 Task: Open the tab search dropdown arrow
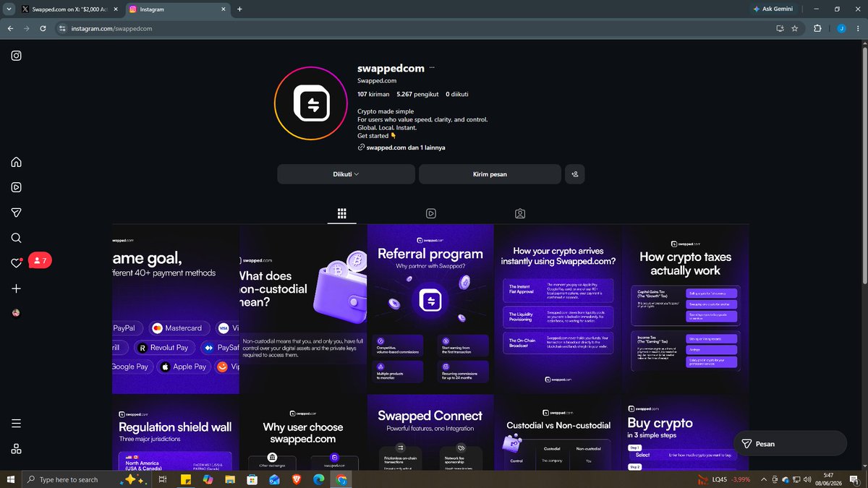click(8, 9)
